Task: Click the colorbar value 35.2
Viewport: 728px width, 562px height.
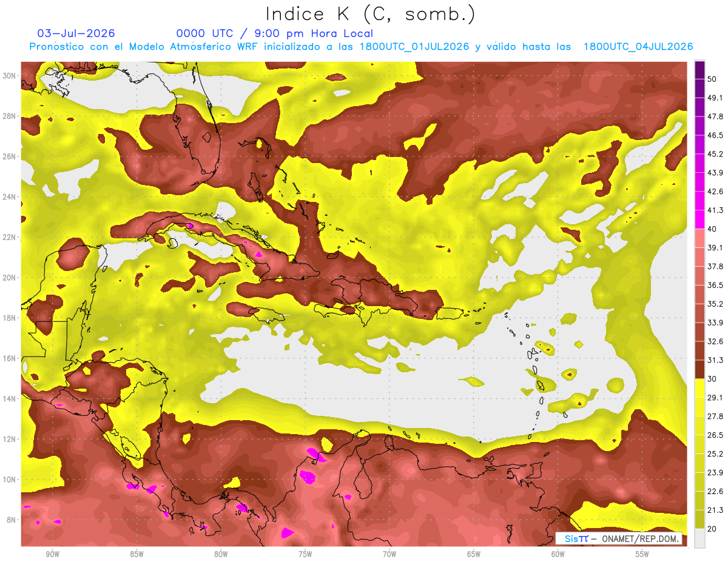Action: click(715, 304)
